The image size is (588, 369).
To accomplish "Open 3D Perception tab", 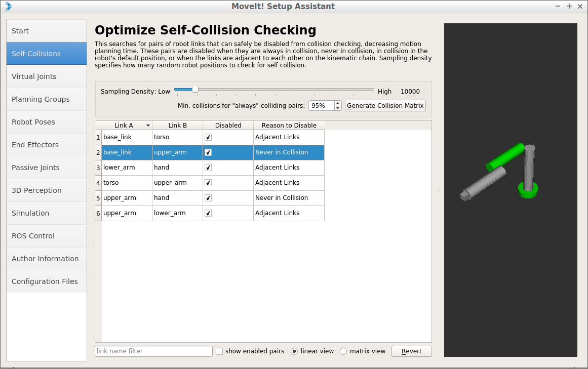I will 47,190.
